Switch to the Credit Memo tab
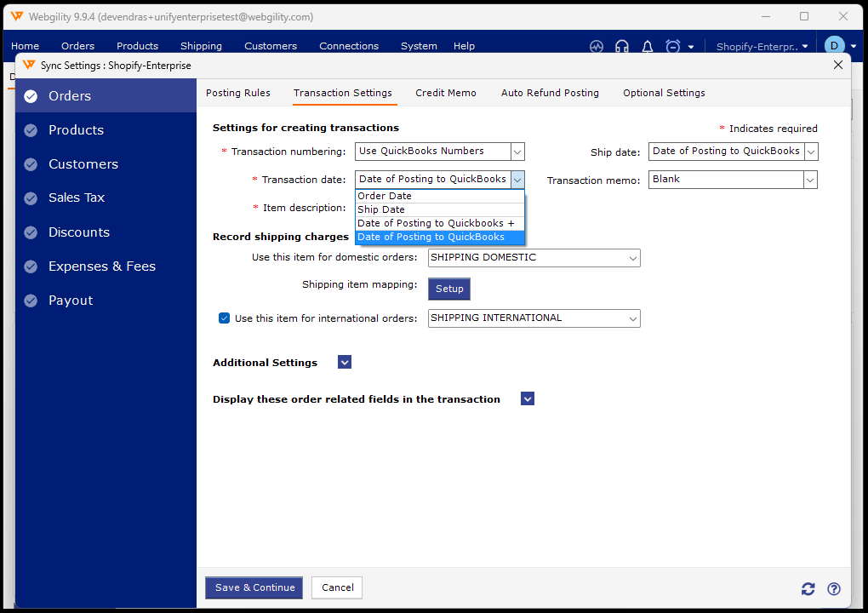 pos(446,93)
